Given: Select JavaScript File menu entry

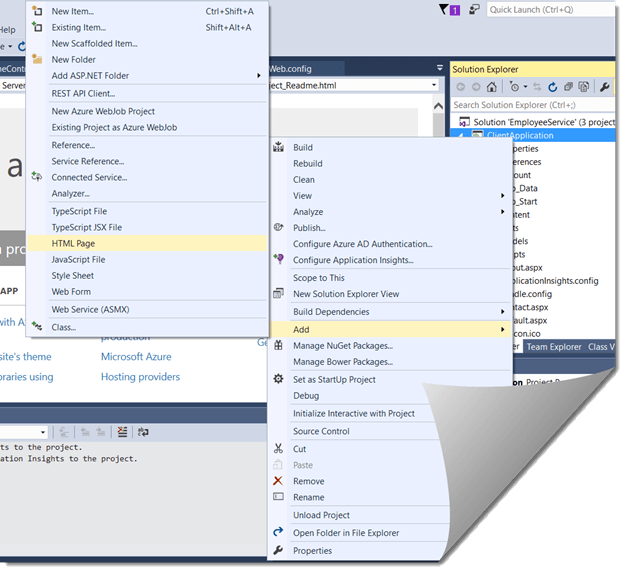Looking at the screenshot, I should tap(147, 259).
